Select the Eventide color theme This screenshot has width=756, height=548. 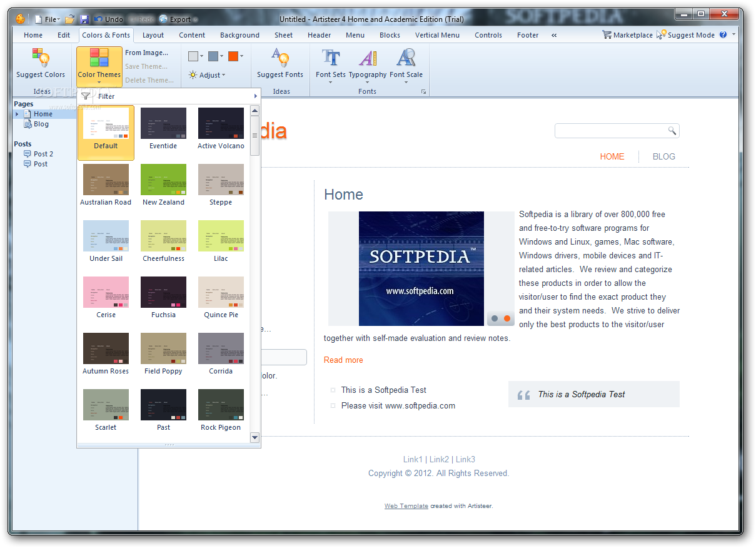coord(163,129)
